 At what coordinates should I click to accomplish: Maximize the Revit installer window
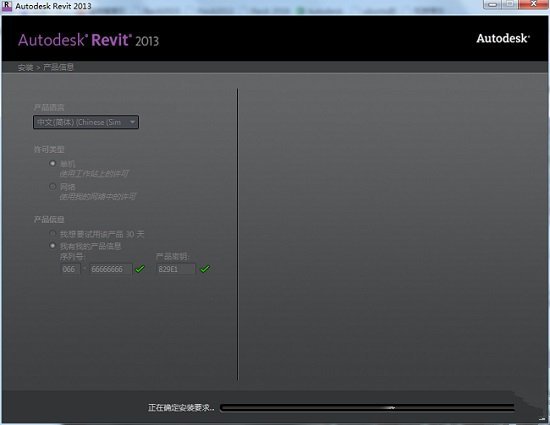(x=510, y=5)
